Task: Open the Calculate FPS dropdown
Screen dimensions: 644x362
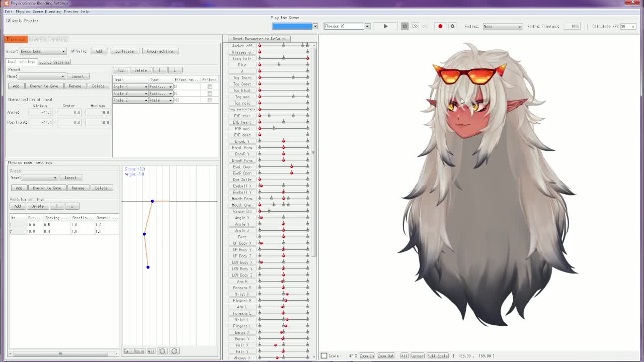Action: click(627, 26)
